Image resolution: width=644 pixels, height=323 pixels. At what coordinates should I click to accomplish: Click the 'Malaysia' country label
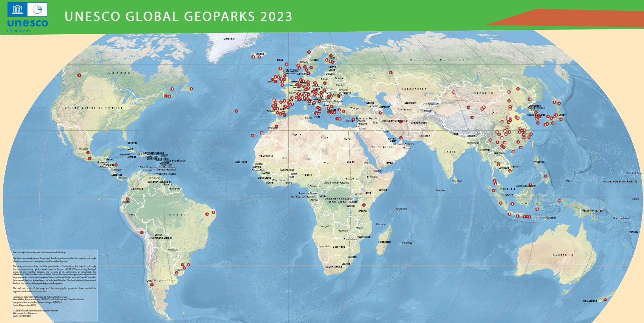click(x=508, y=189)
